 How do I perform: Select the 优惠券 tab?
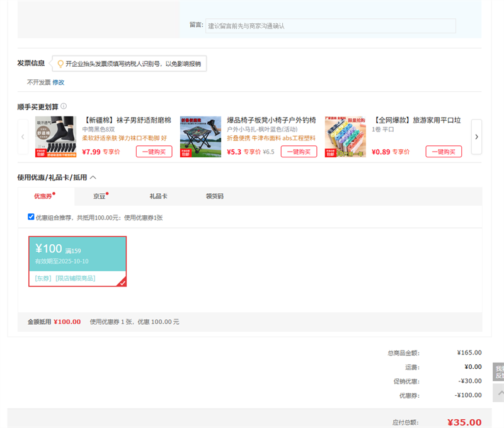tap(44, 196)
